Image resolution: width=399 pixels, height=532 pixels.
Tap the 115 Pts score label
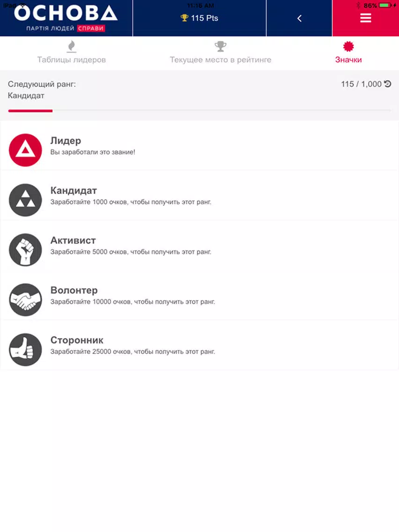click(x=205, y=18)
